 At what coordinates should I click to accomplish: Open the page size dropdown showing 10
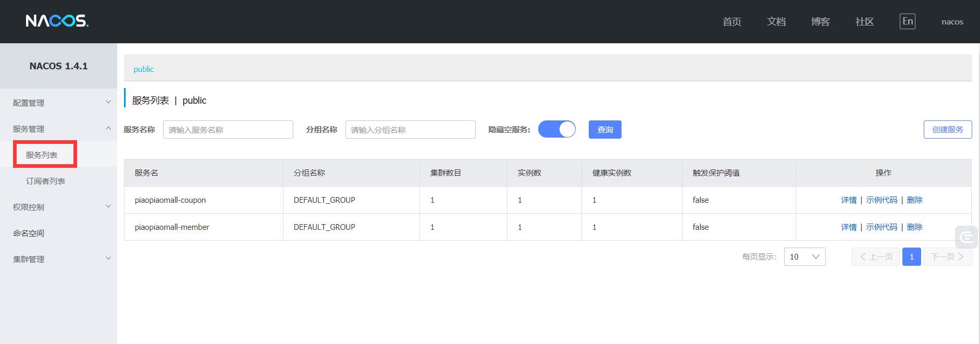[805, 256]
